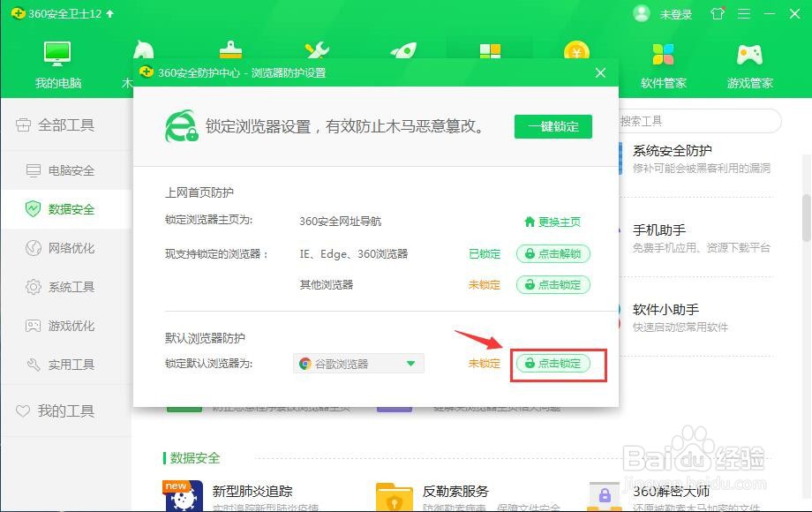Open 手机助手 tool entry

702,238
